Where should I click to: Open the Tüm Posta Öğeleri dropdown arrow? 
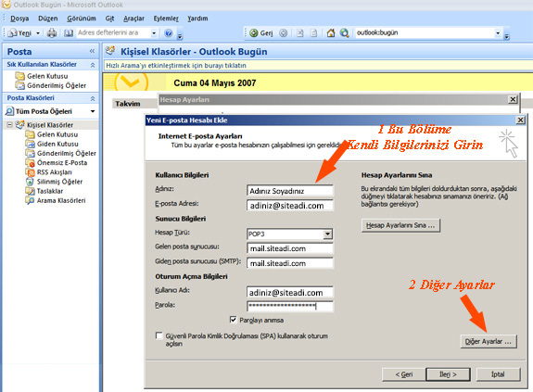click(x=93, y=111)
